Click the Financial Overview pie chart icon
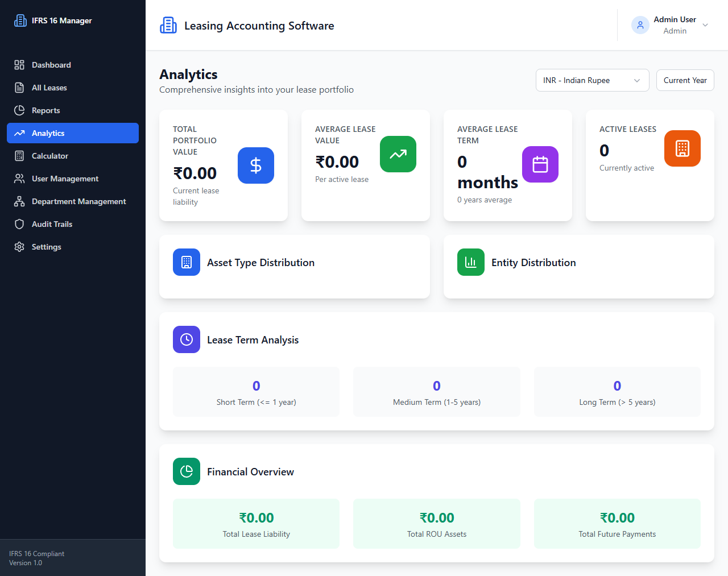This screenshot has width=728, height=576. pyautogui.click(x=187, y=471)
